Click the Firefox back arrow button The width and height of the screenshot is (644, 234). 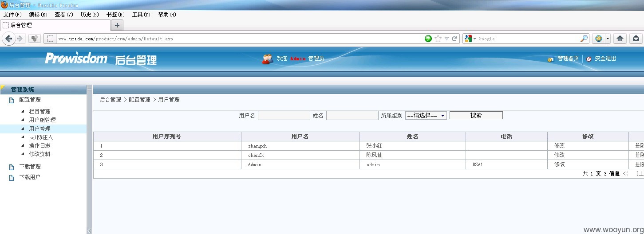tap(8, 39)
